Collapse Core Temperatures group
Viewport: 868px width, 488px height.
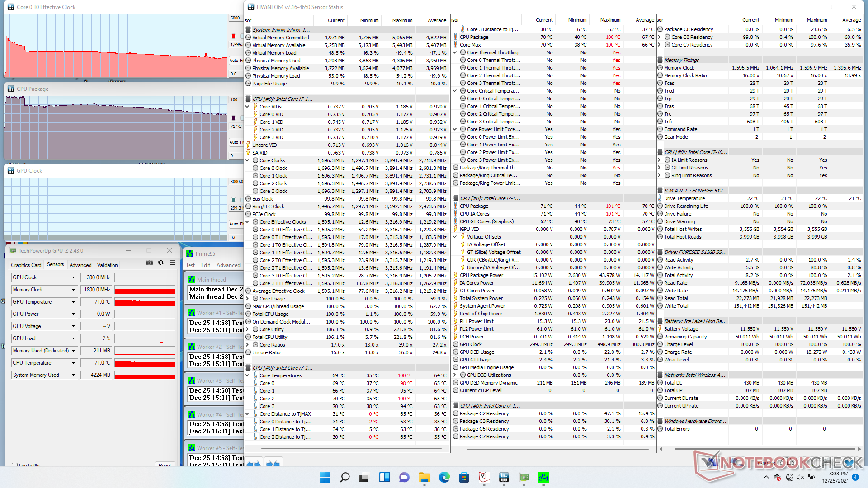pos(247,375)
